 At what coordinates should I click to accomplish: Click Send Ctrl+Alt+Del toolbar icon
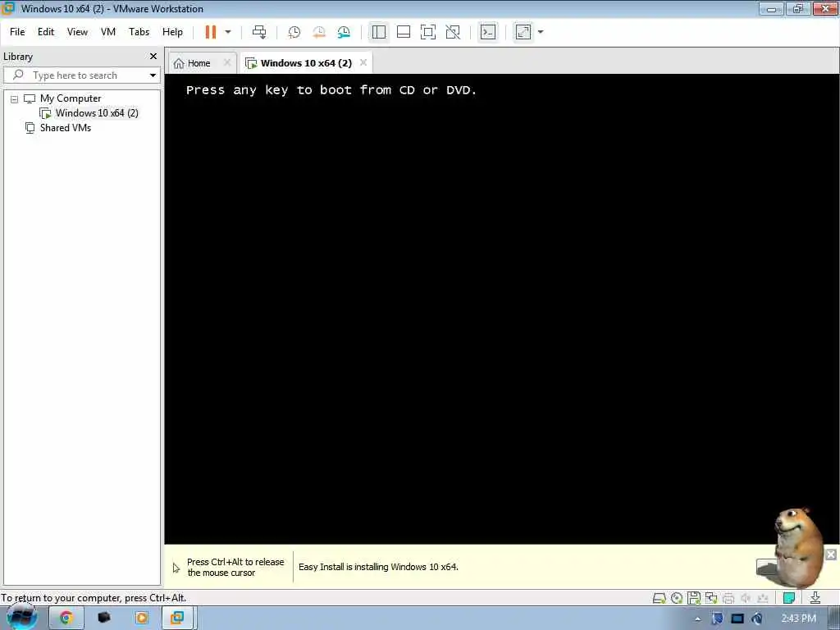(259, 32)
